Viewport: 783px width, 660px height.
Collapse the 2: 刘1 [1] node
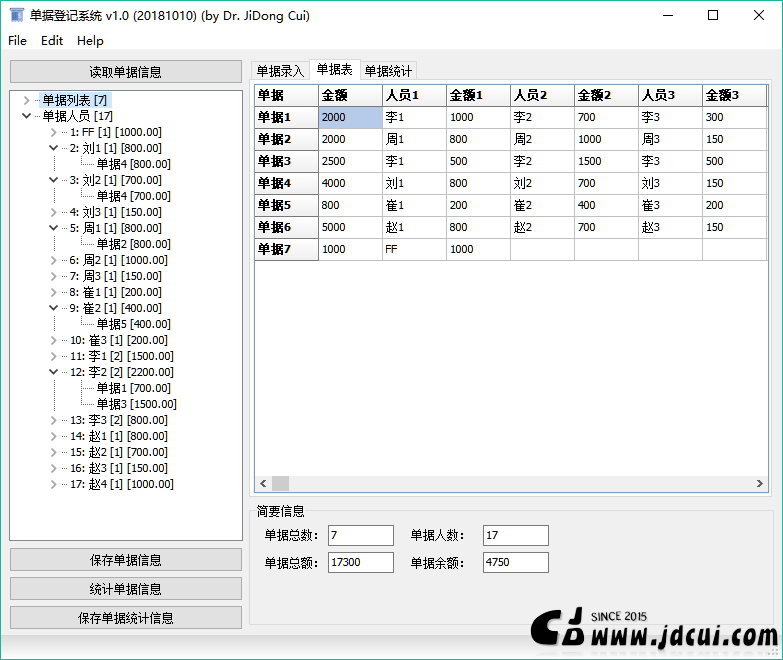pos(53,148)
